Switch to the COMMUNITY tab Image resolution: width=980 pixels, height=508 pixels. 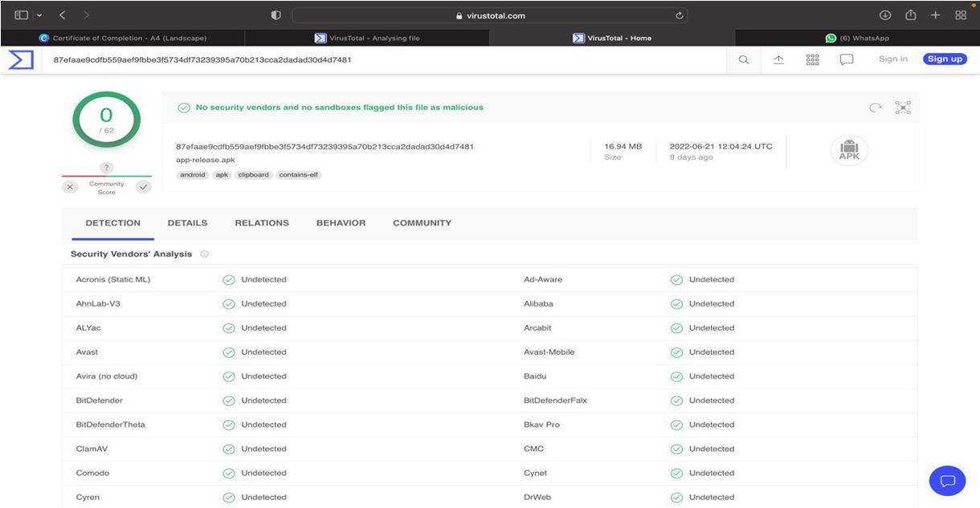(x=422, y=223)
